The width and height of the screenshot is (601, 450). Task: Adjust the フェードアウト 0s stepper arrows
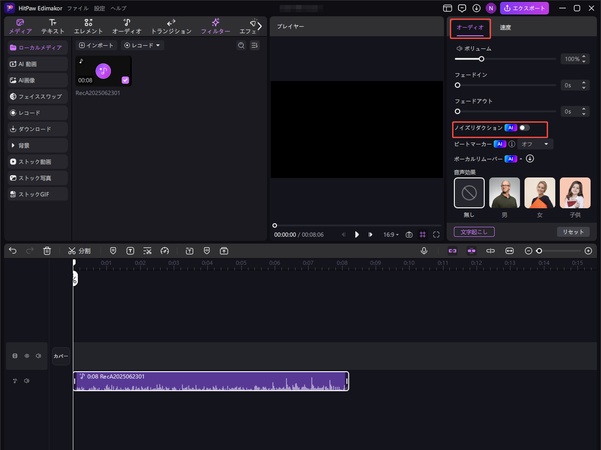click(x=584, y=112)
